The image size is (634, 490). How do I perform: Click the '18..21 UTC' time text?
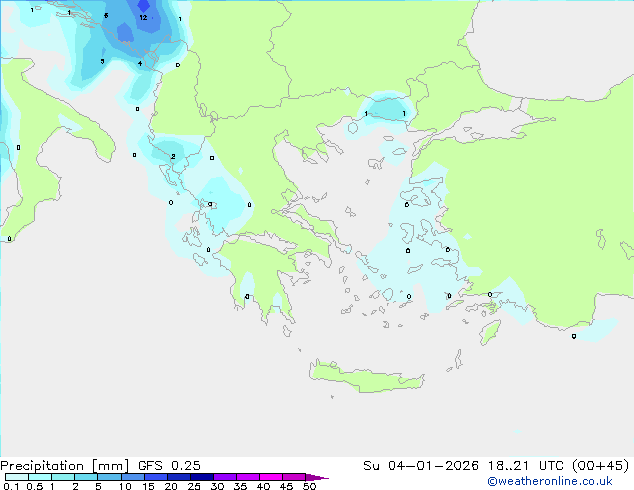[x=526, y=466]
